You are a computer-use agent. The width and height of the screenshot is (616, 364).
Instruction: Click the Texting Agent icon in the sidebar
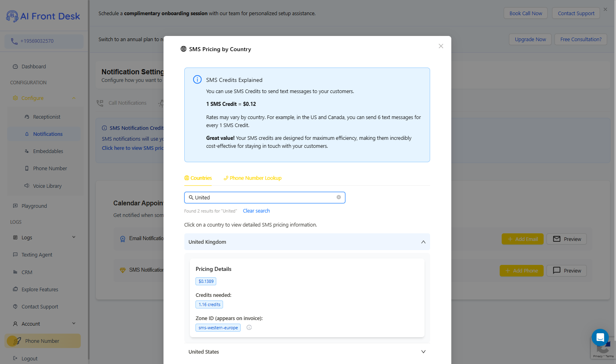coord(15,255)
